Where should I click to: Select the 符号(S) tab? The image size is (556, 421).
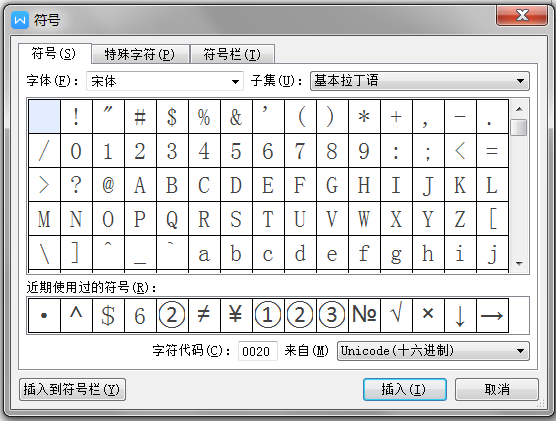(54, 54)
